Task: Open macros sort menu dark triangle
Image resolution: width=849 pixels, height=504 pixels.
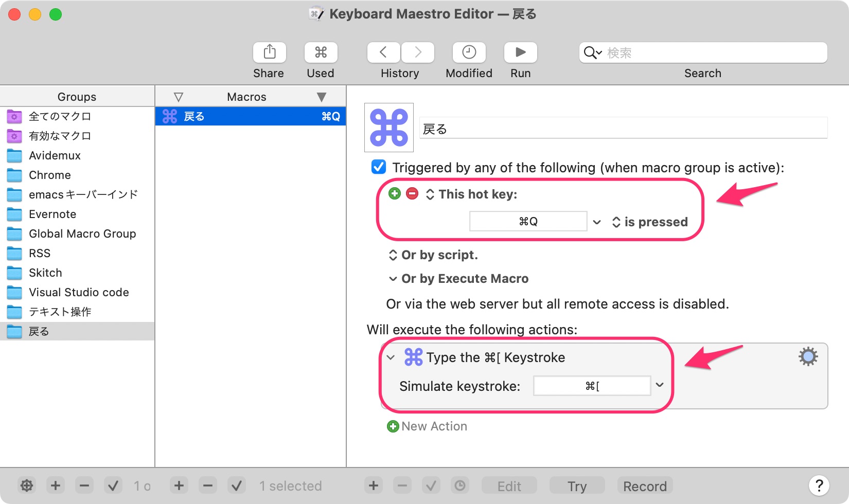Action: click(322, 97)
